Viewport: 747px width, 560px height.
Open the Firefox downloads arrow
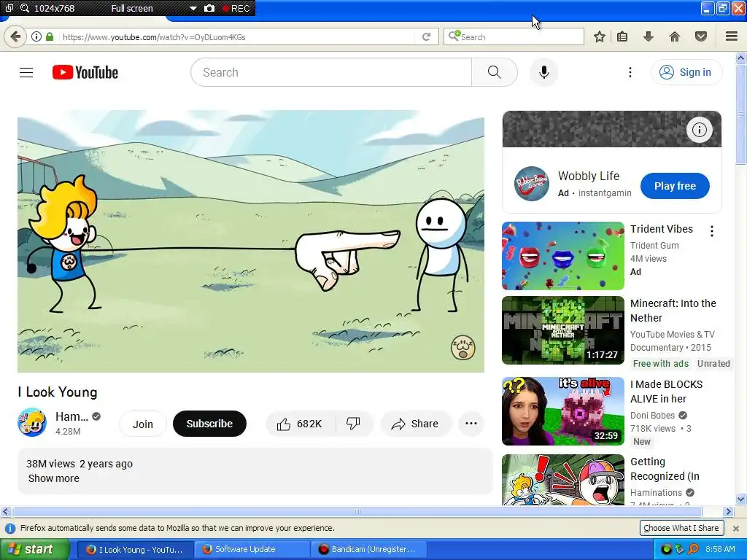tap(649, 36)
